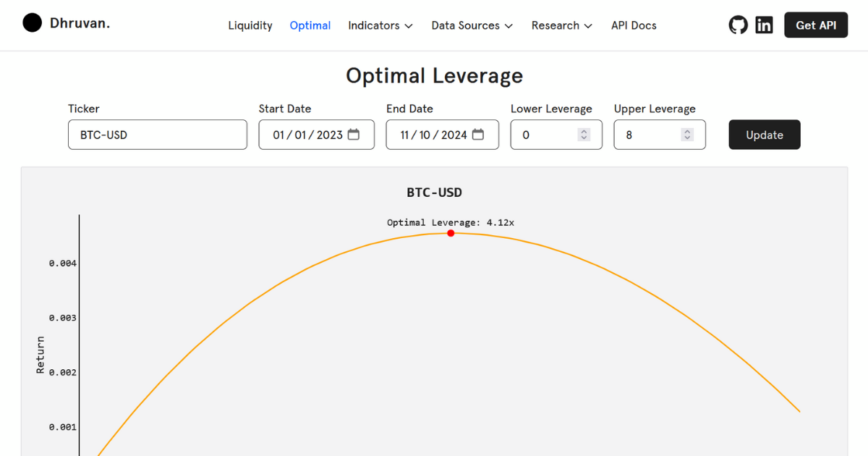The height and width of the screenshot is (456, 868).
Task: Open the API Docs link
Action: pos(634,25)
